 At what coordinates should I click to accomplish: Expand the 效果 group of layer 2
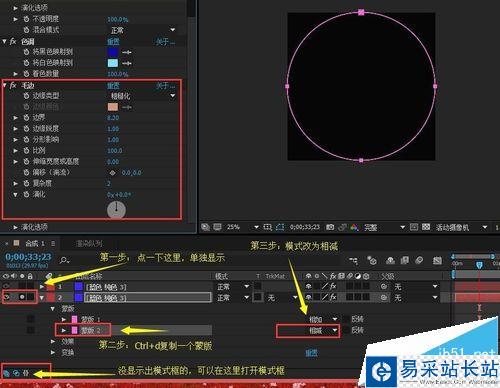pos(53,341)
